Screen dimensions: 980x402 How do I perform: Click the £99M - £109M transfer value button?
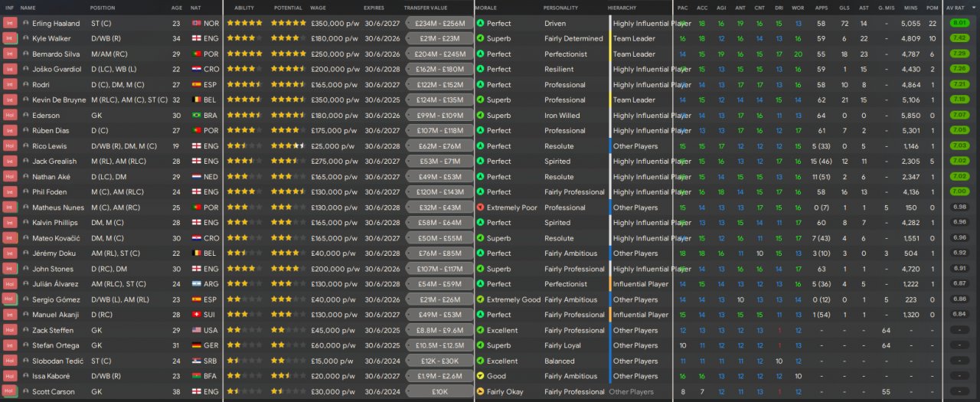439,115
